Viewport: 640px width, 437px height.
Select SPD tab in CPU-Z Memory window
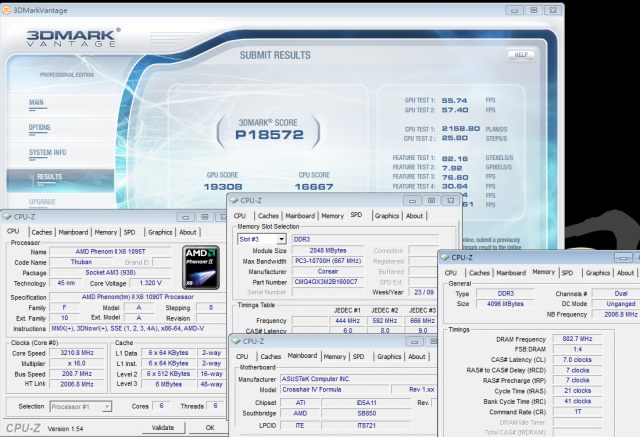point(567,273)
